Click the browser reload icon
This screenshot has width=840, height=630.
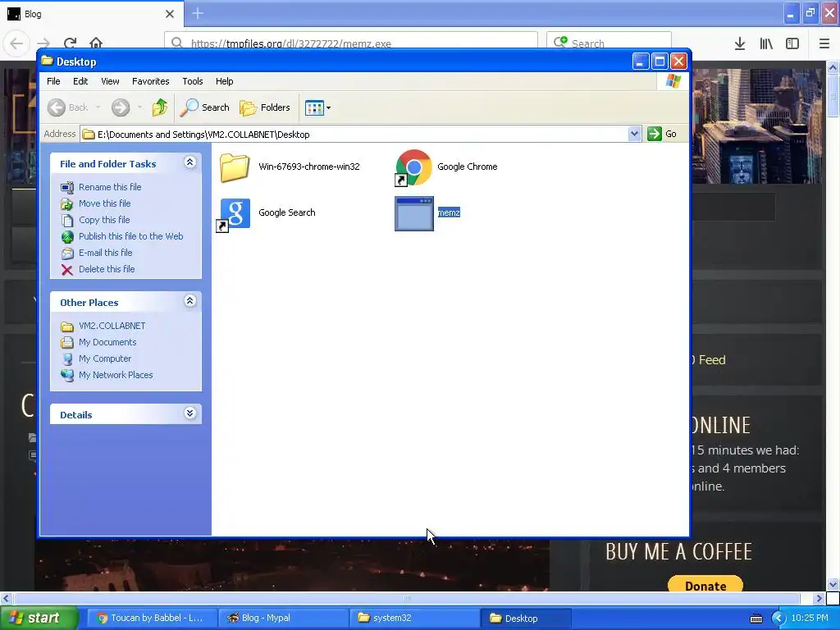(70, 43)
